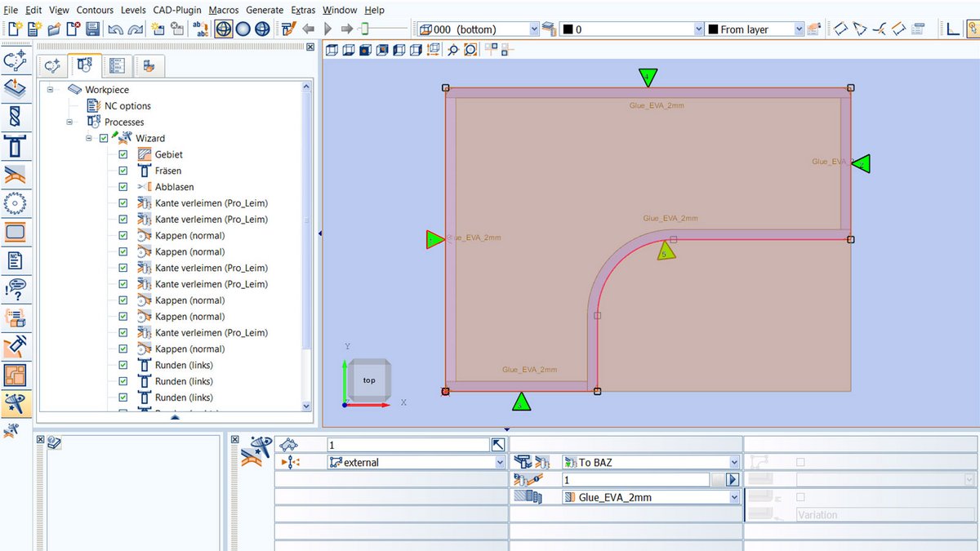Screen dimensions: 980x551
Task: Select the Save icon in the main toolbar
Action: click(92, 28)
